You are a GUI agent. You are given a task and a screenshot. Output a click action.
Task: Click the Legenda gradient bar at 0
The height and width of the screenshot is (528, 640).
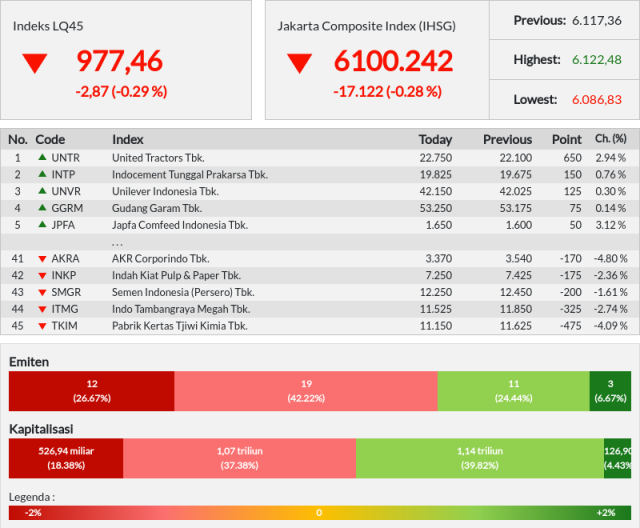(x=319, y=512)
